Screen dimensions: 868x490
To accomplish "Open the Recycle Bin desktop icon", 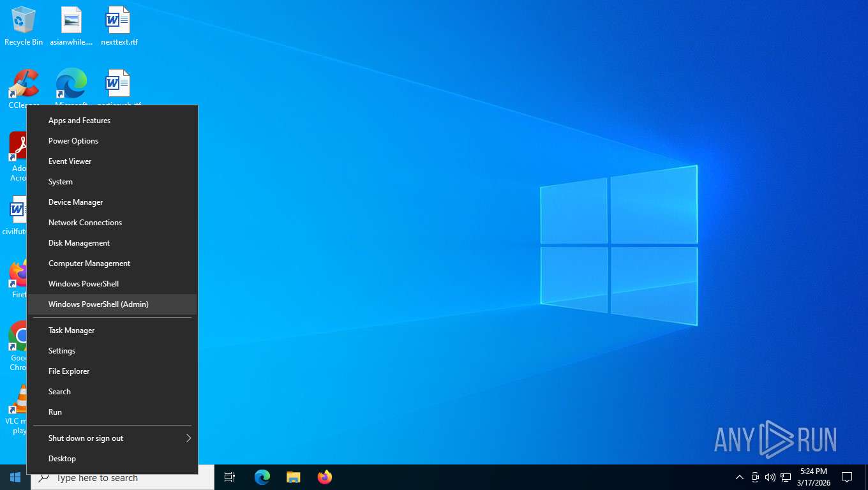I will 24,26.
